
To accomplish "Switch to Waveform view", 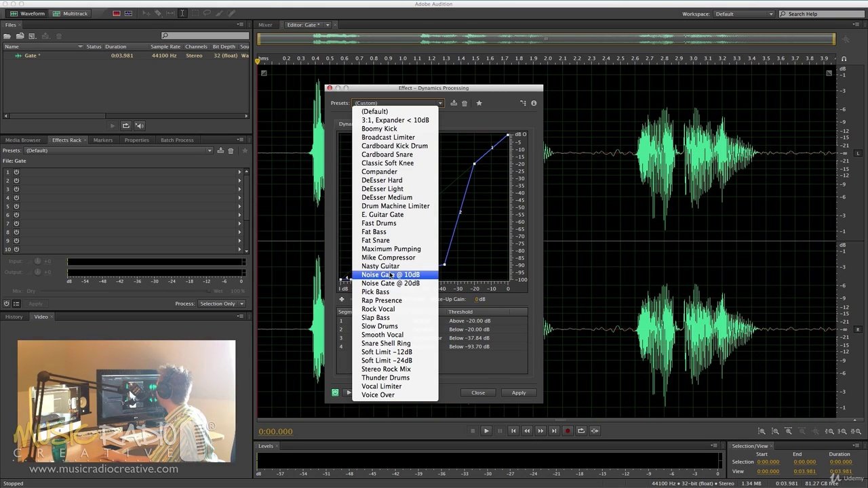I will [x=28, y=14].
